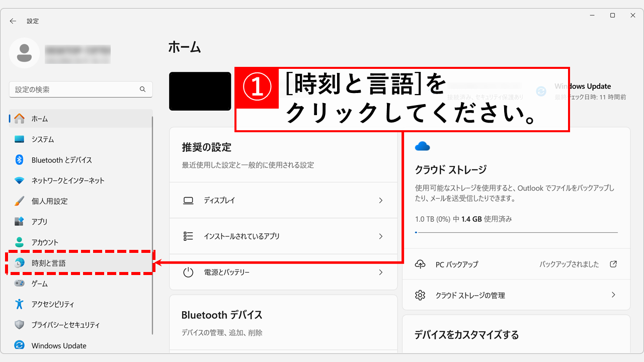Image resolution: width=644 pixels, height=362 pixels.
Task: Expand the 電源とバッテリー row
Action: (284, 273)
